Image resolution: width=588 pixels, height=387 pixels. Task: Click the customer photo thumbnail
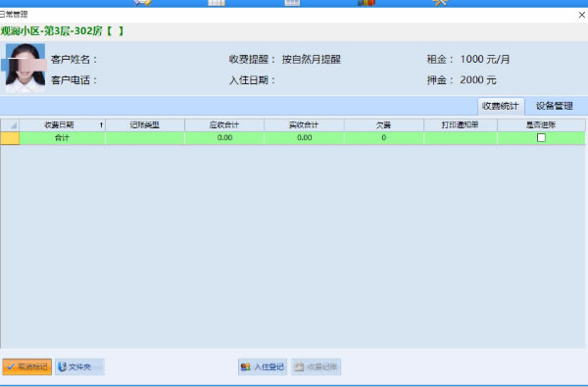[25, 68]
